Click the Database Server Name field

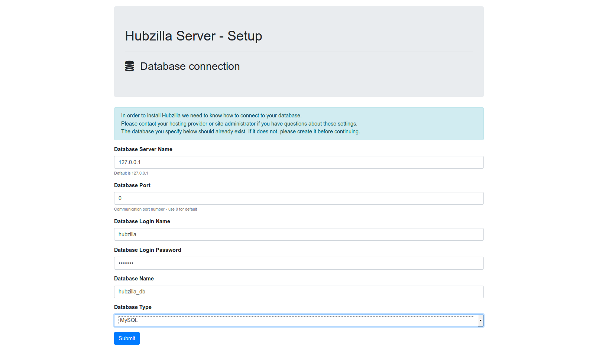pos(299,162)
